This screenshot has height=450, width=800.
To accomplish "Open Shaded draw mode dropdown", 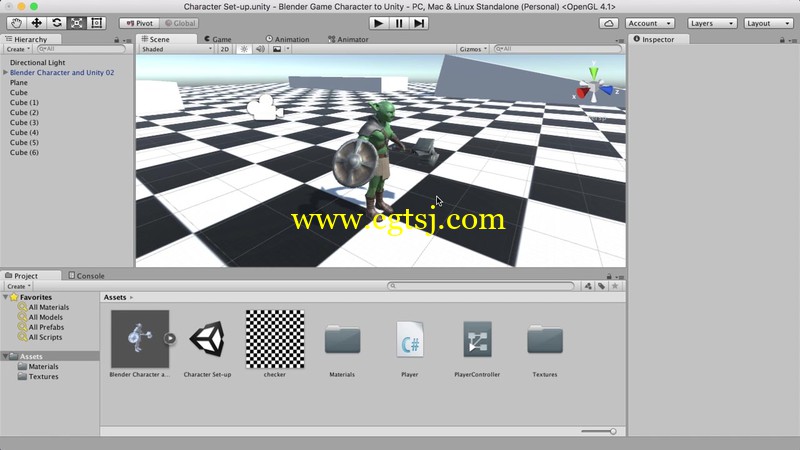I will pyautogui.click(x=177, y=49).
